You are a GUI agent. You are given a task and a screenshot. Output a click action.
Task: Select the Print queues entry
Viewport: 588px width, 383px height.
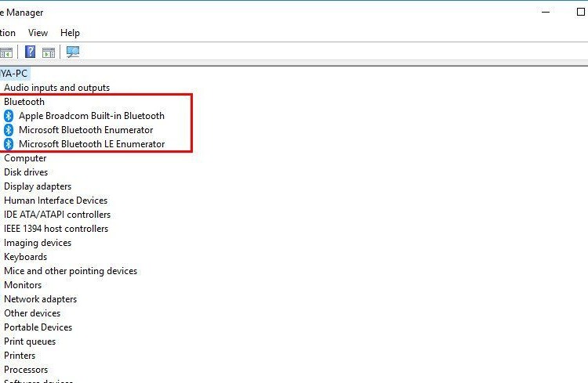click(30, 341)
